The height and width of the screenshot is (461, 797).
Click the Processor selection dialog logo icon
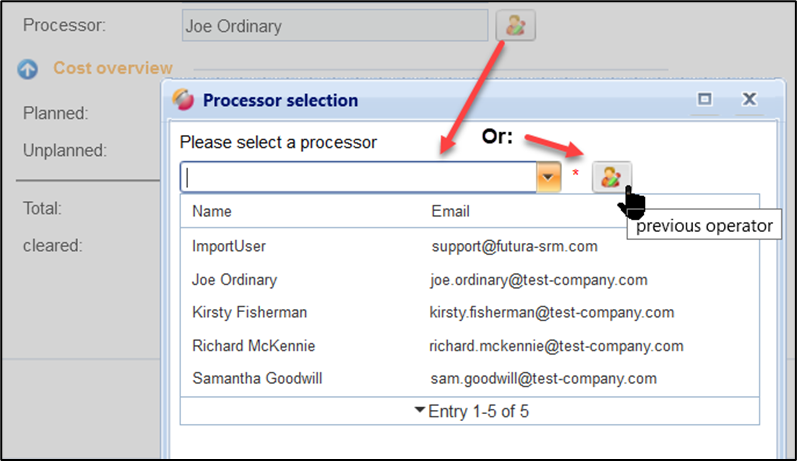(183, 99)
